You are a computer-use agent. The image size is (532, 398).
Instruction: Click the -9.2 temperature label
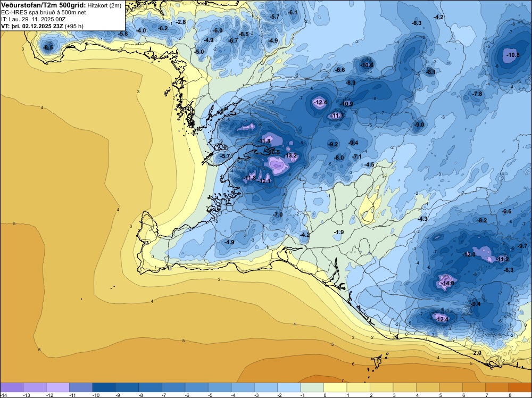[x=333, y=144]
